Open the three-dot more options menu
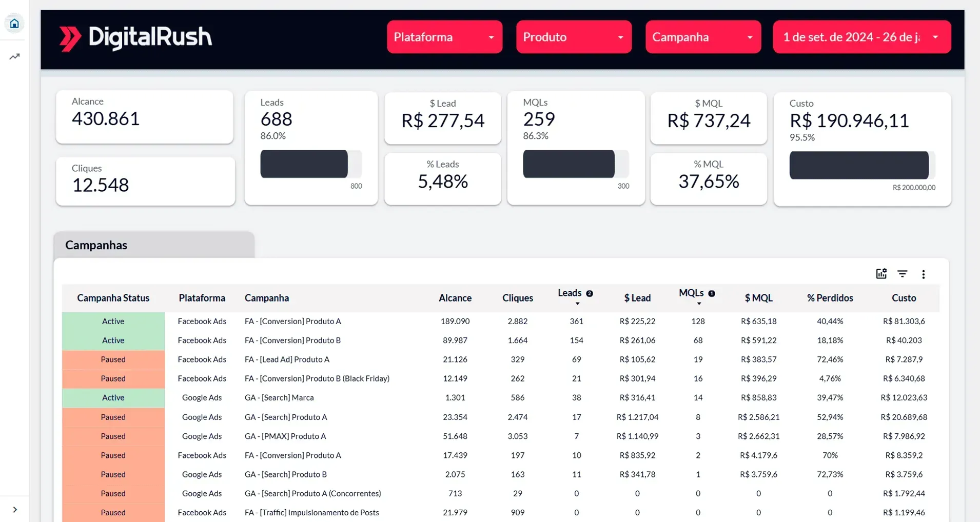The height and width of the screenshot is (522, 980). point(923,274)
